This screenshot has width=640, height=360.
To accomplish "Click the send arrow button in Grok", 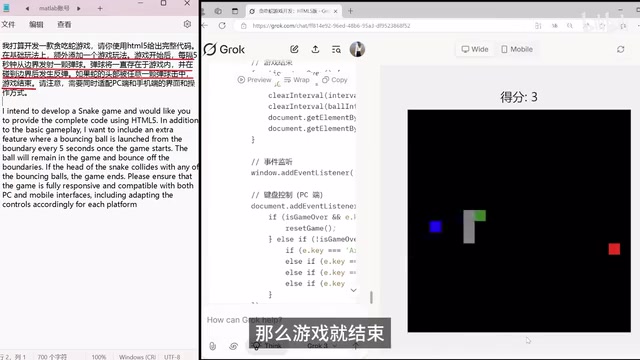I will [356, 346].
